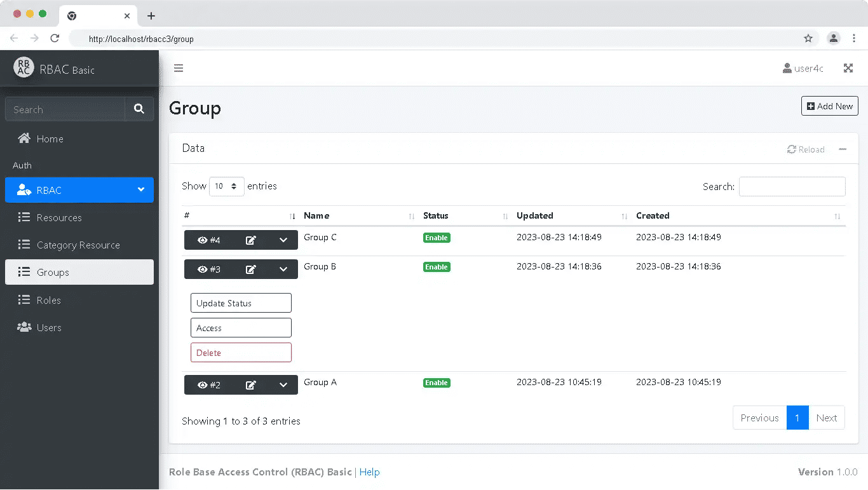868x490 pixels.
Task: Open the Show entries count dropdown
Action: pyautogui.click(x=227, y=186)
